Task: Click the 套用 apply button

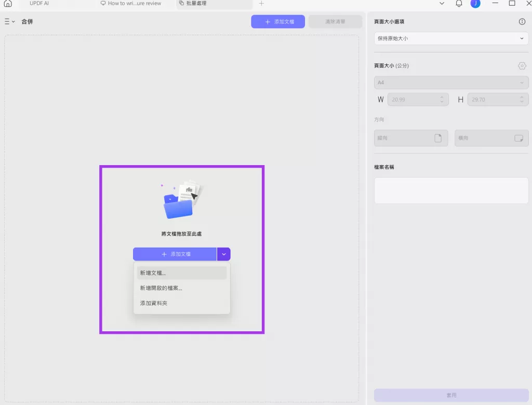Action: 451,395
